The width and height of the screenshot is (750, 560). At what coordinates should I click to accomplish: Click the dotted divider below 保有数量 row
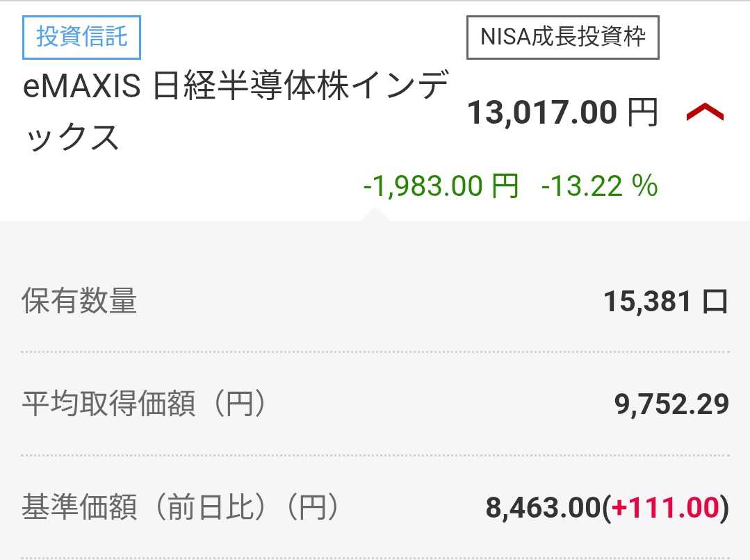coord(375,352)
